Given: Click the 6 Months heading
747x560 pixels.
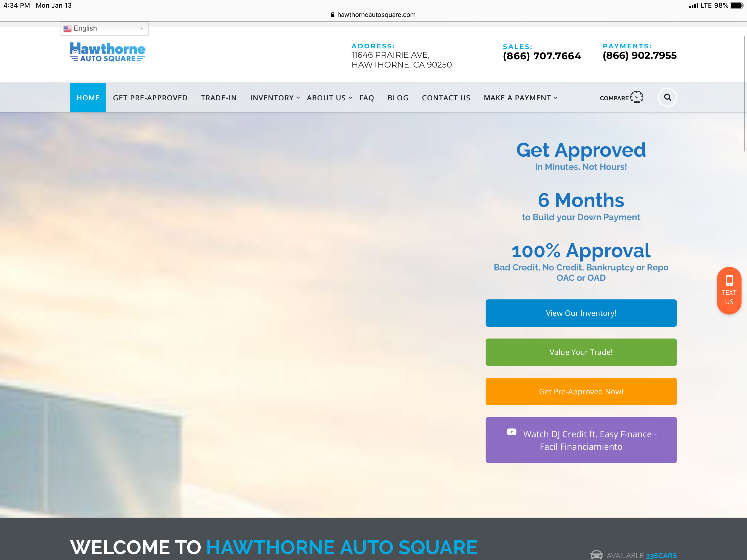Looking at the screenshot, I should pyautogui.click(x=581, y=200).
